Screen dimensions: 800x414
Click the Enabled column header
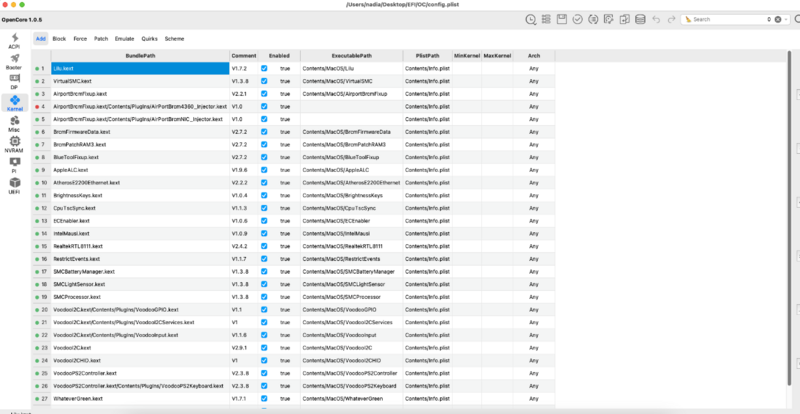coord(280,56)
